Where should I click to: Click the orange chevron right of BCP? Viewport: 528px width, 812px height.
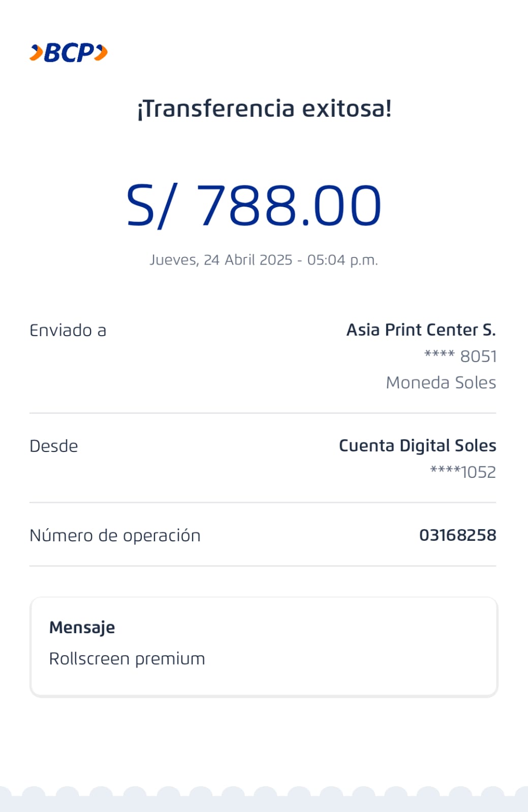coord(102,53)
